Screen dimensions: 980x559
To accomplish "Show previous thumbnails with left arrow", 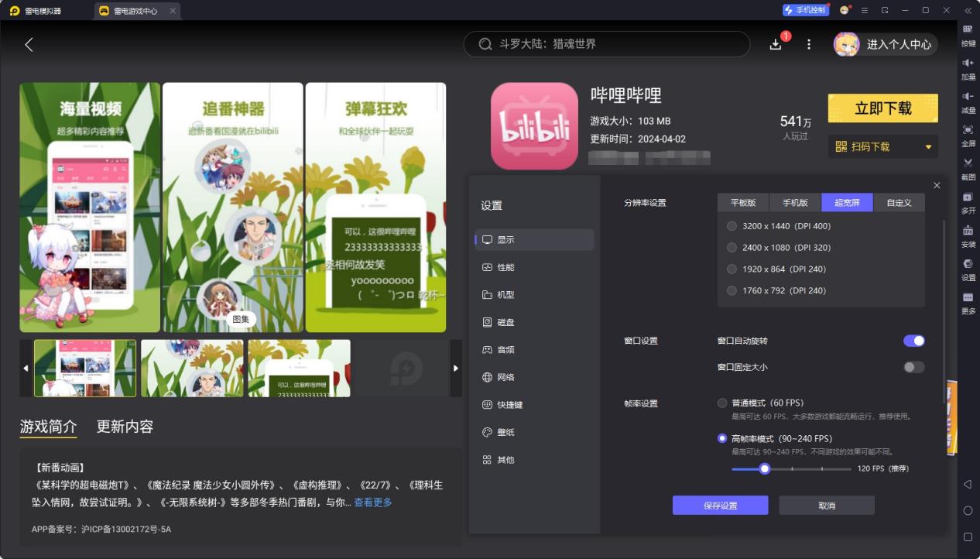I will [x=26, y=368].
